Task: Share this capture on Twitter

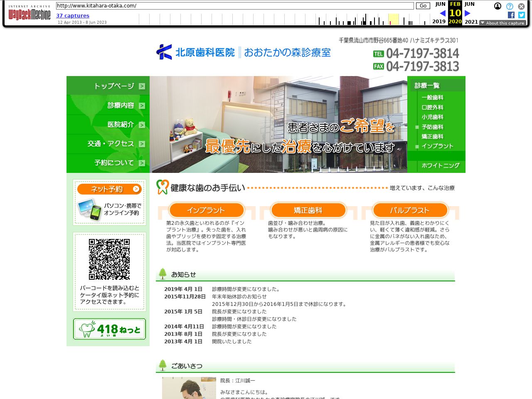Action: 522,15
